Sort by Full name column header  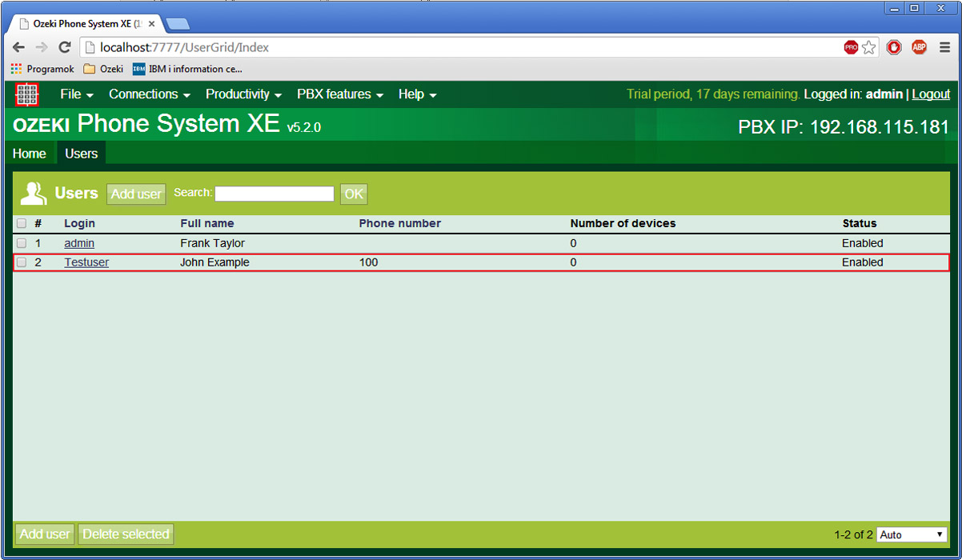pyautogui.click(x=207, y=223)
